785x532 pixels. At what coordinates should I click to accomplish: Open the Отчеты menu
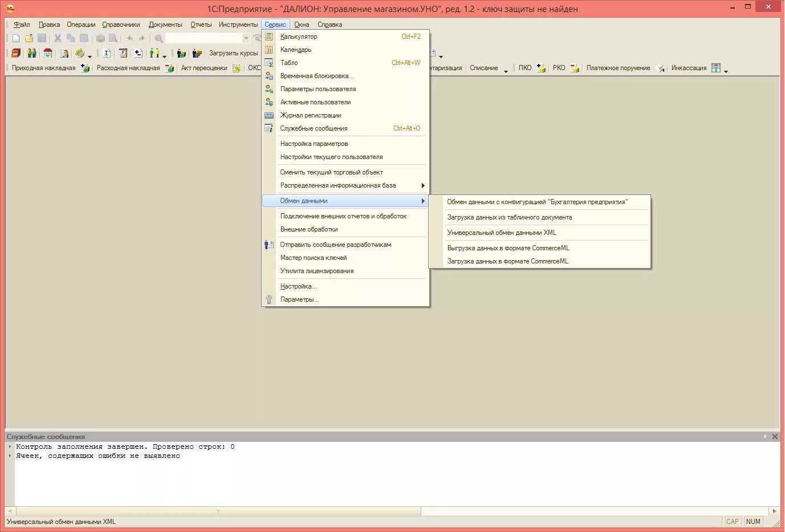click(x=201, y=25)
